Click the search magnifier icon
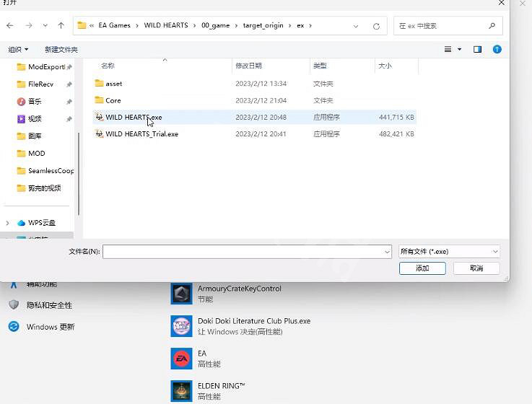The image size is (532, 404). point(492,26)
